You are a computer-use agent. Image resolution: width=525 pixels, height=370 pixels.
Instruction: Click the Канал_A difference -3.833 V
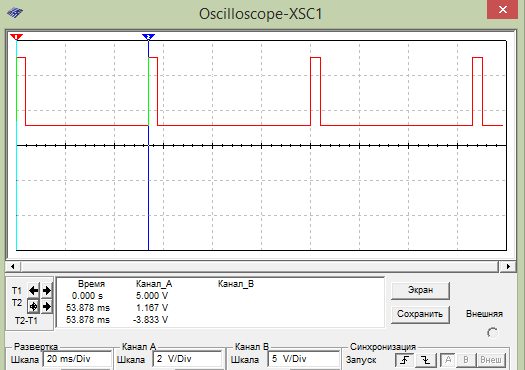[x=150, y=320]
